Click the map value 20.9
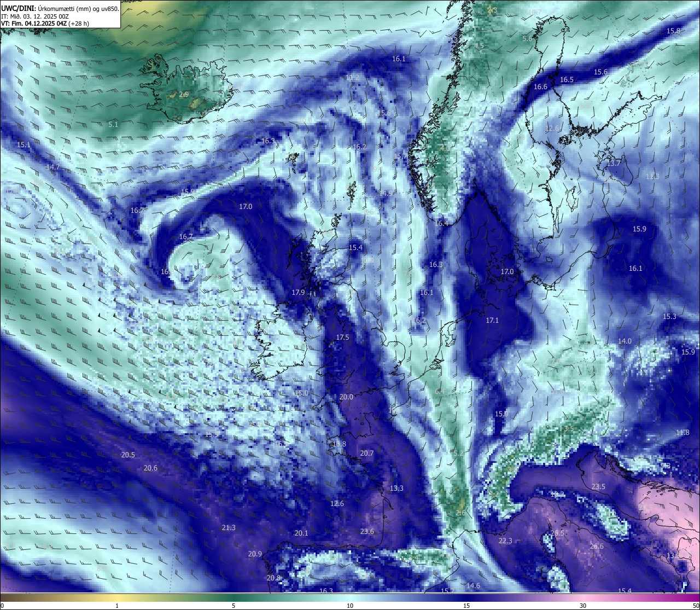Screen dimensions: 700x610 click(255, 554)
